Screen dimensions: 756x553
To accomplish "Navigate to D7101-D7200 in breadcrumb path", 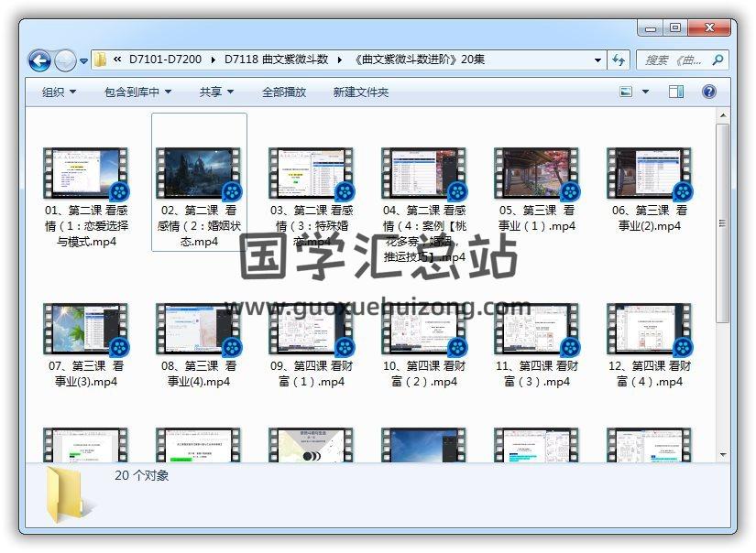I will [165, 60].
